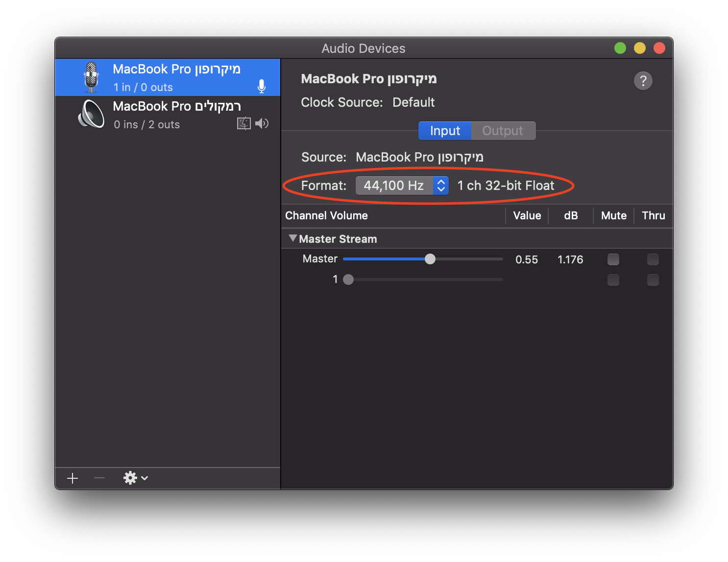Open the gear actions menu

click(x=136, y=478)
